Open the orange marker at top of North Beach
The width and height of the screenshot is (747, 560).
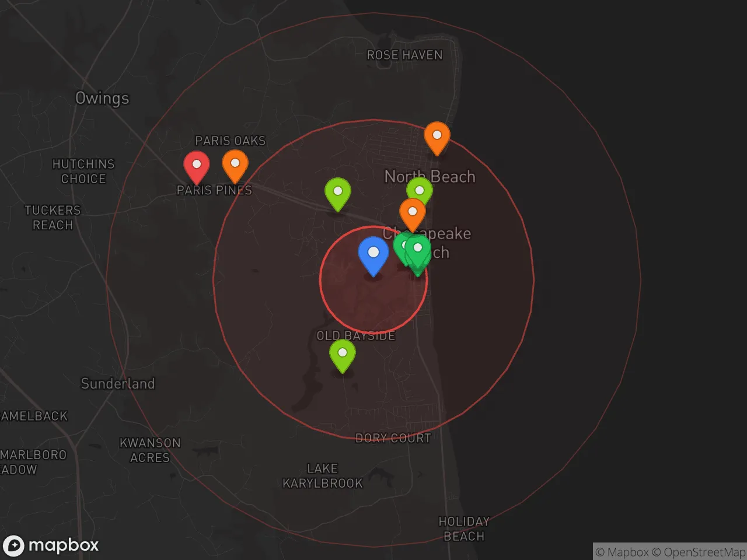[x=437, y=136]
